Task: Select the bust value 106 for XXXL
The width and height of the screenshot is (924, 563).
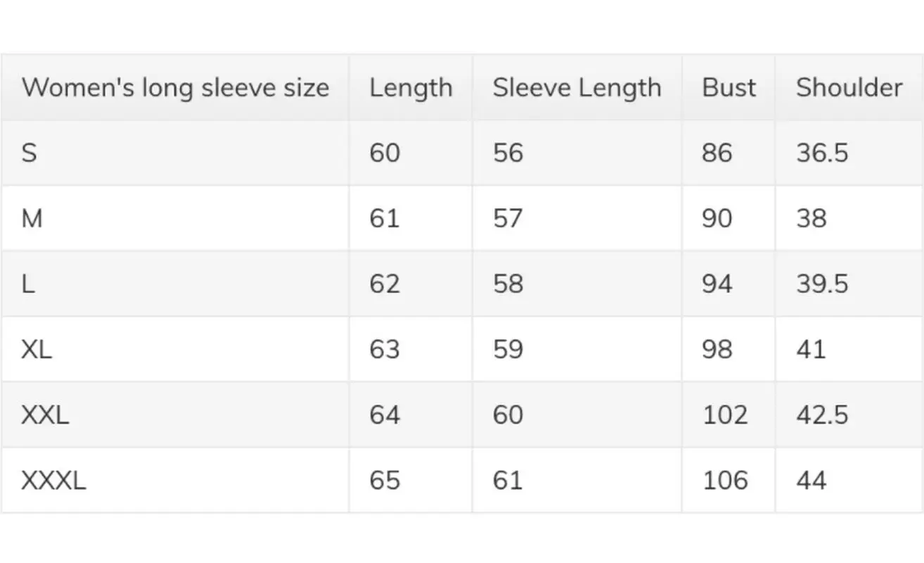Action: click(725, 480)
